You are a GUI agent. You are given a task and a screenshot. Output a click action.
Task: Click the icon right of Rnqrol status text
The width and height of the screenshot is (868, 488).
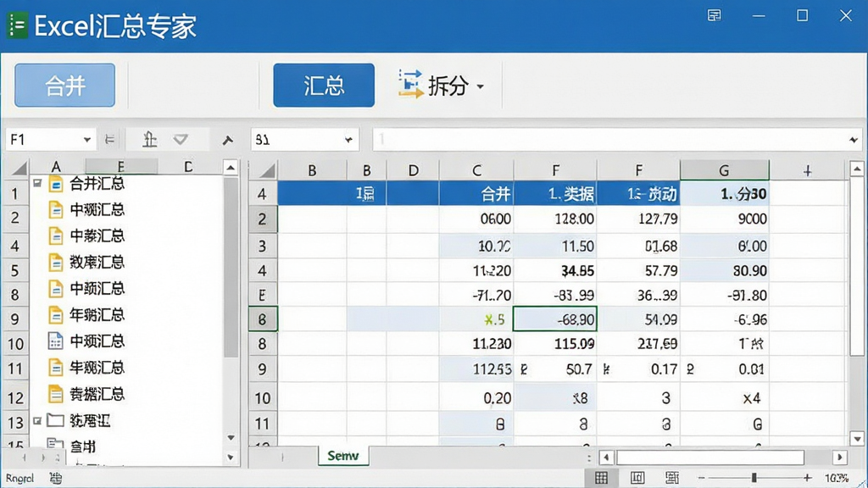pos(55,478)
